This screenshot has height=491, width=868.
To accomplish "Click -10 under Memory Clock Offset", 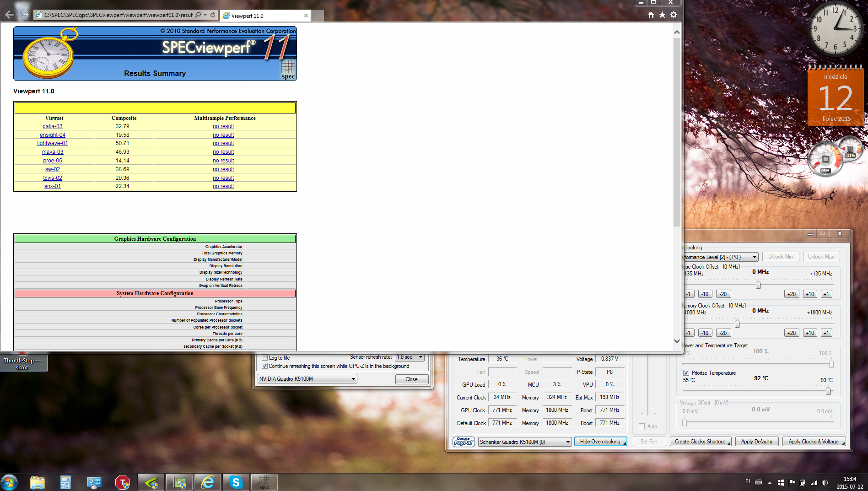I will click(x=705, y=333).
